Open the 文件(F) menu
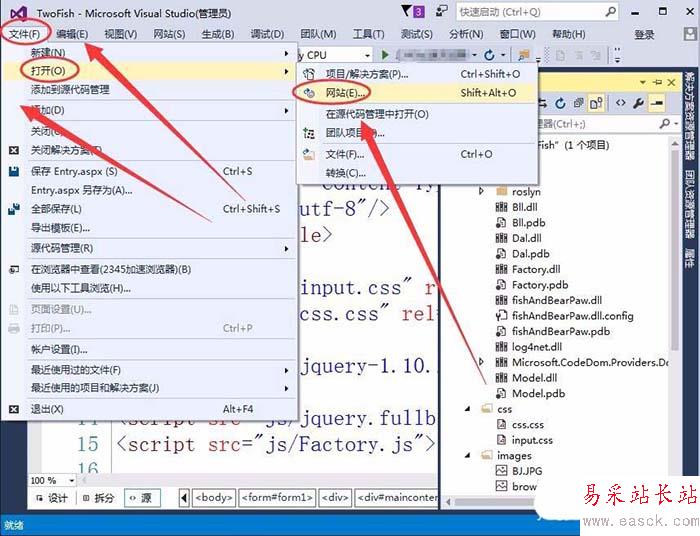Screen dimensions: 700x536 (x=25, y=34)
